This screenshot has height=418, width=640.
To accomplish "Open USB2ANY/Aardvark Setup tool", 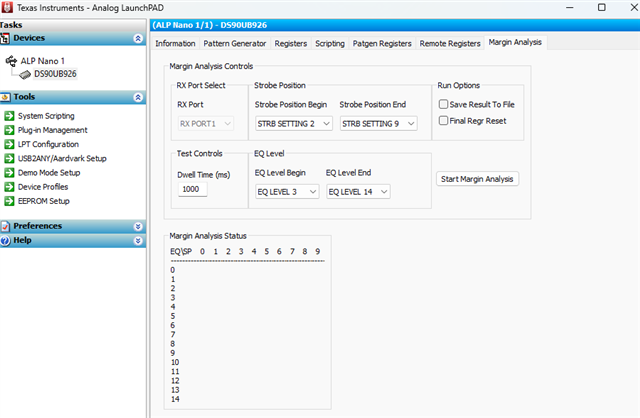I will [x=62, y=158].
